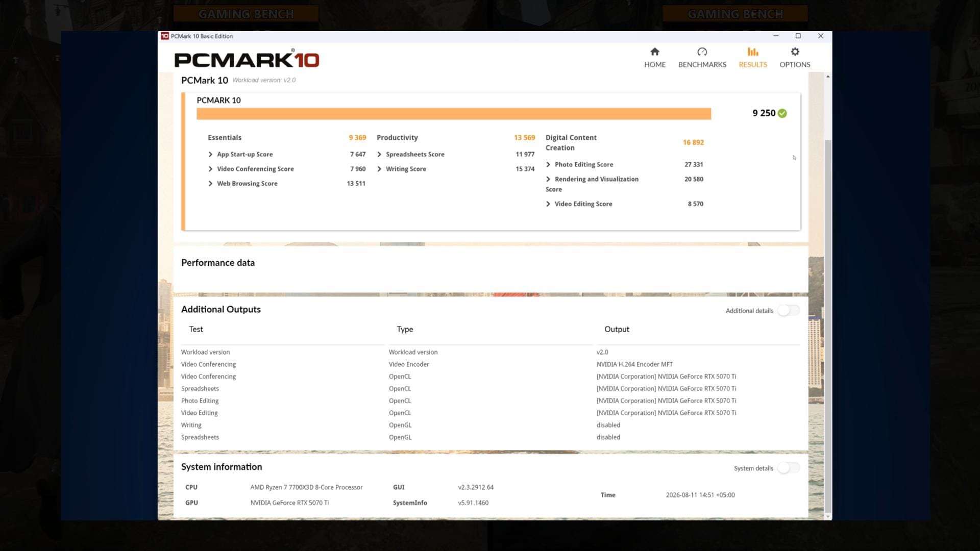Click the Video Editing test row
This screenshot has width=980, height=551.
pyautogui.click(x=199, y=413)
